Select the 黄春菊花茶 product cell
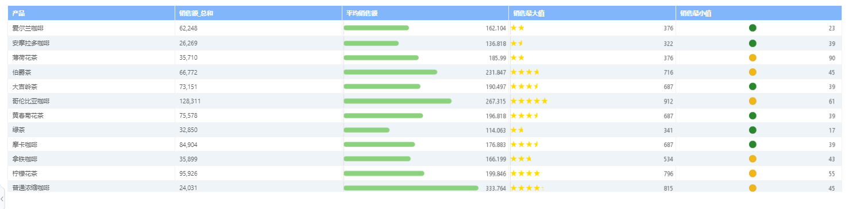The image size is (868, 209). point(91,115)
